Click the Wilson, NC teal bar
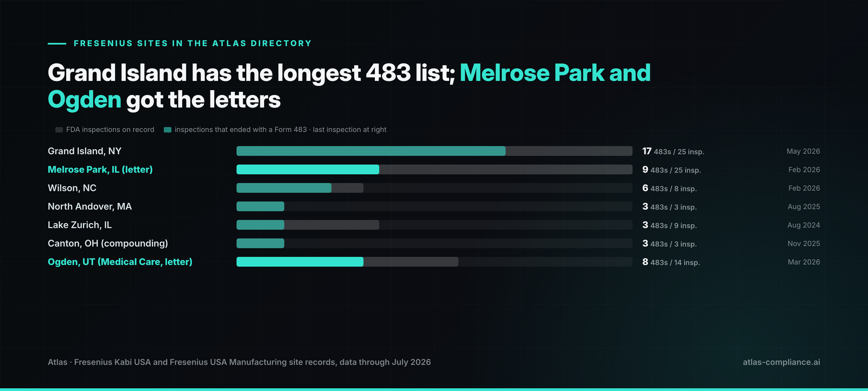This screenshot has height=391, width=868. (x=284, y=188)
